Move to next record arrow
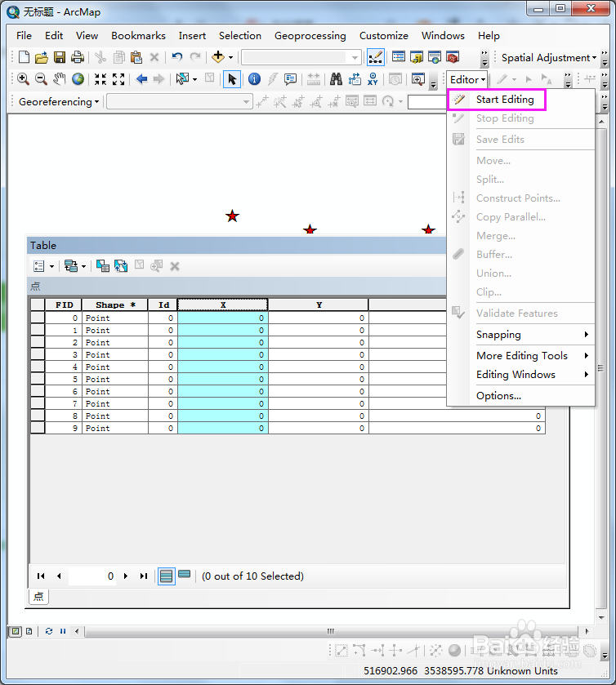This screenshot has width=616, height=685. 126,576
